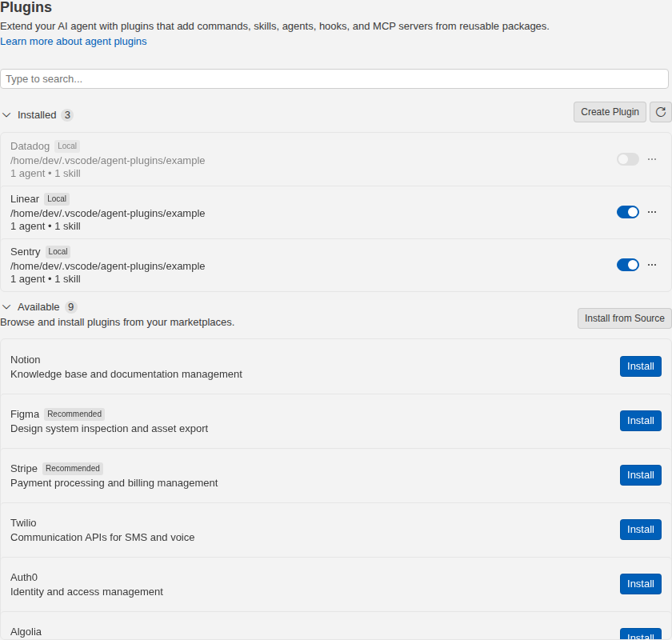Image resolution: width=672 pixels, height=640 pixels.
Task: Focus the Type to search field
Action: pos(334,79)
